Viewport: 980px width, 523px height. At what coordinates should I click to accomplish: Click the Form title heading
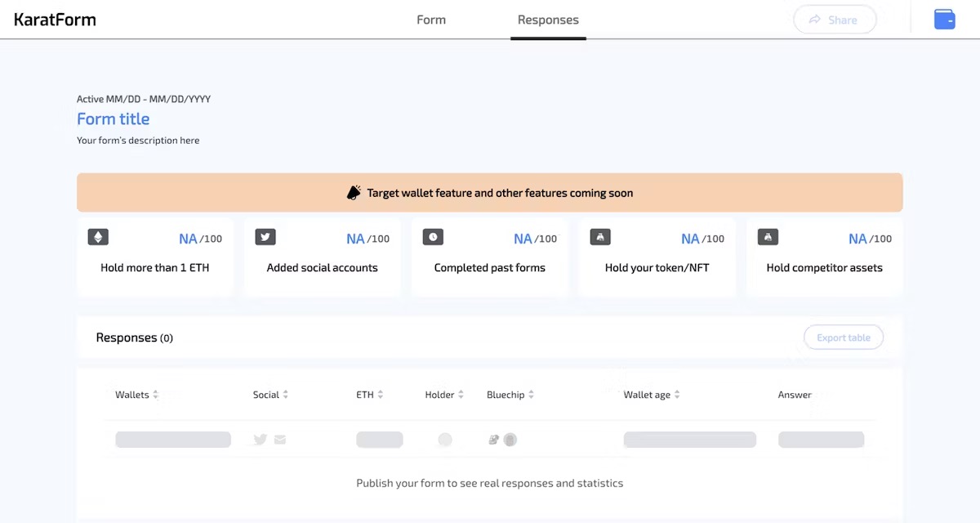click(x=113, y=119)
